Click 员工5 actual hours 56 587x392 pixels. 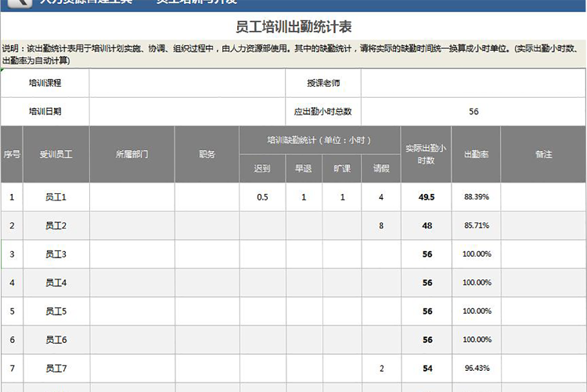pos(427,311)
